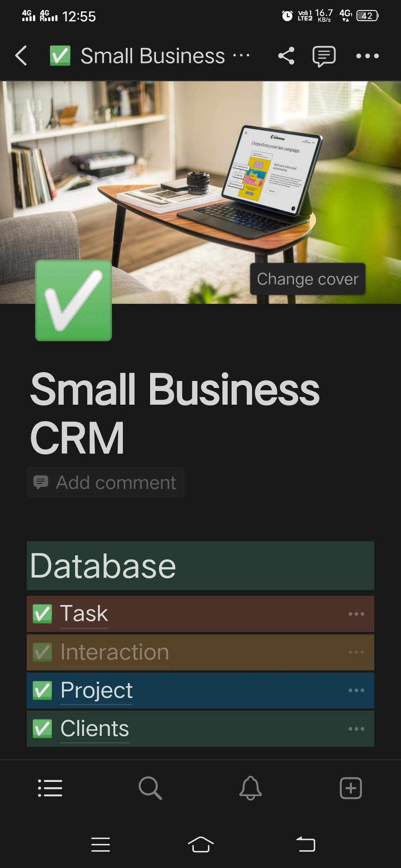
Task: Open the three-dot options for Project row
Action: pyautogui.click(x=356, y=690)
